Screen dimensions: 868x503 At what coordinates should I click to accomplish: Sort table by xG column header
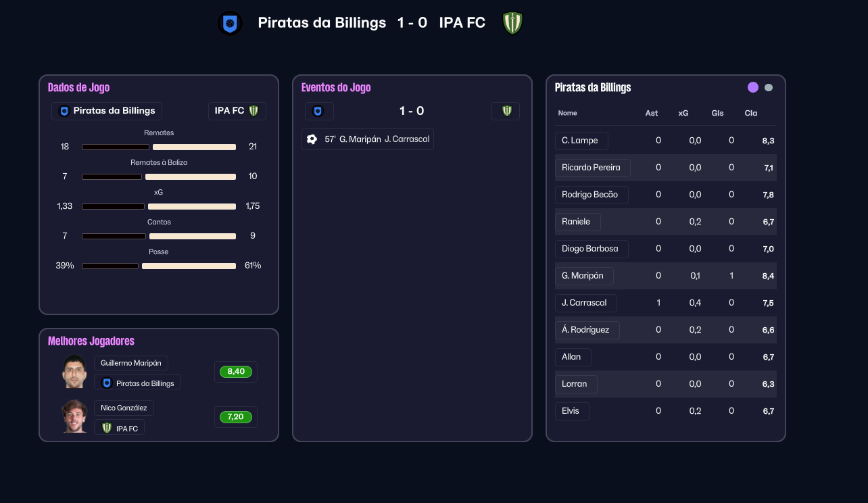[x=683, y=113]
